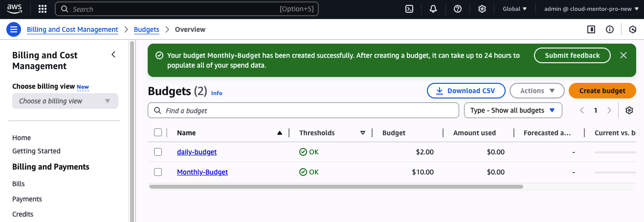Open the help question mark menu

click(458, 9)
